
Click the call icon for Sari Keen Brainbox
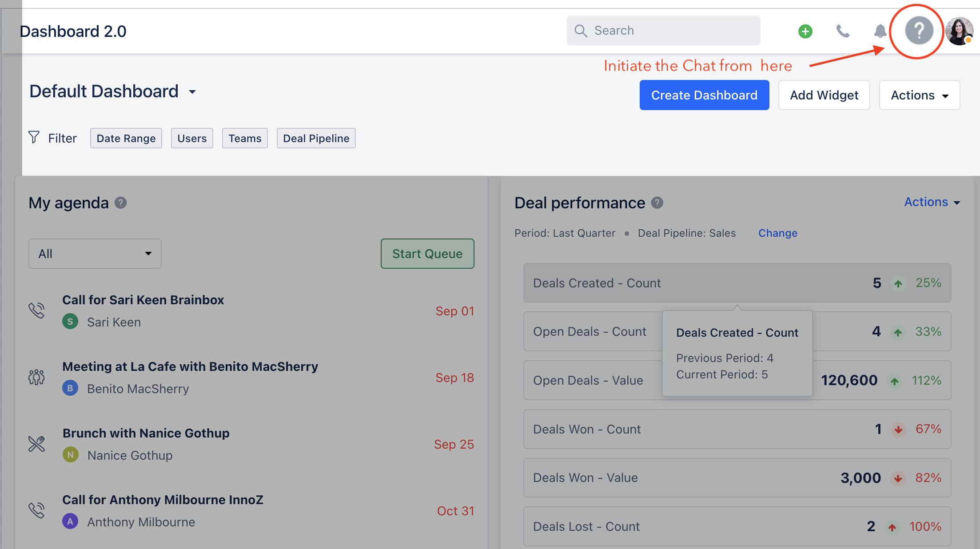(37, 310)
